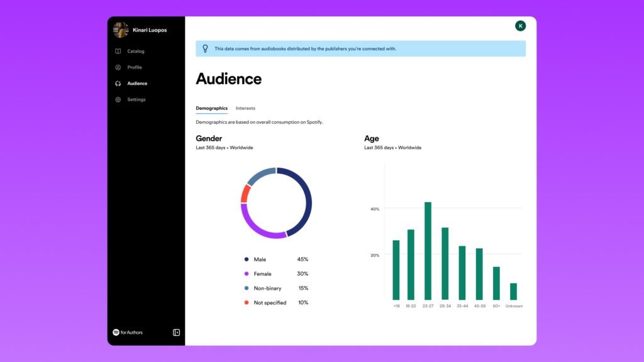Click the dark blue Male donut segment
This screenshot has height=362, width=644.
pos(306,201)
